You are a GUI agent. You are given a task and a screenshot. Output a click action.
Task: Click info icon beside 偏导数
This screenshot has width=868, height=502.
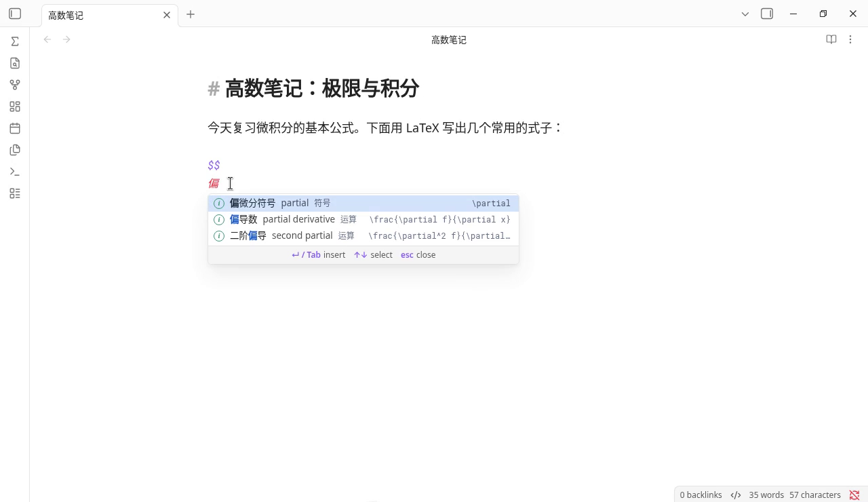219,219
